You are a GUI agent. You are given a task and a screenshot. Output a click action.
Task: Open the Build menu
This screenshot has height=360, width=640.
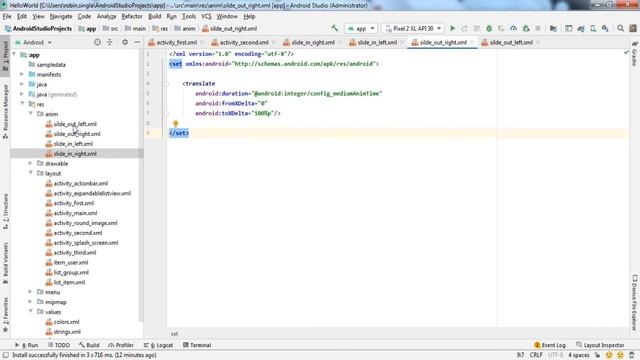tap(154, 16)
